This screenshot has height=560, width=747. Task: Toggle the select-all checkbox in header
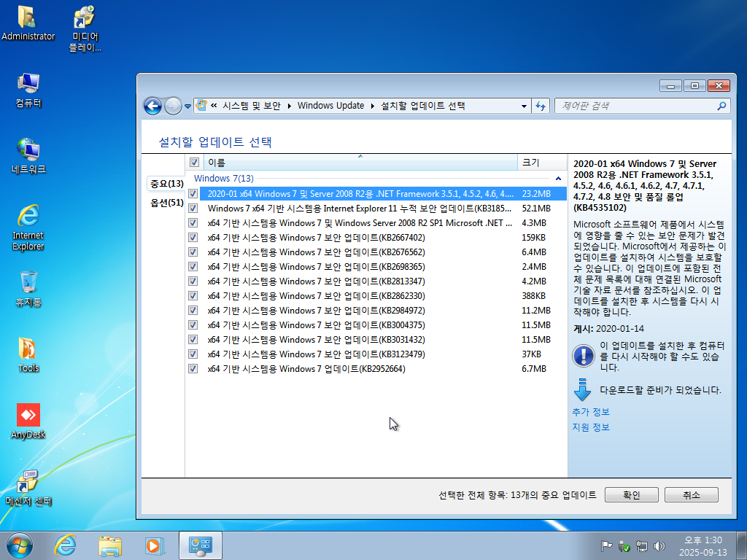tap(194, 163)
